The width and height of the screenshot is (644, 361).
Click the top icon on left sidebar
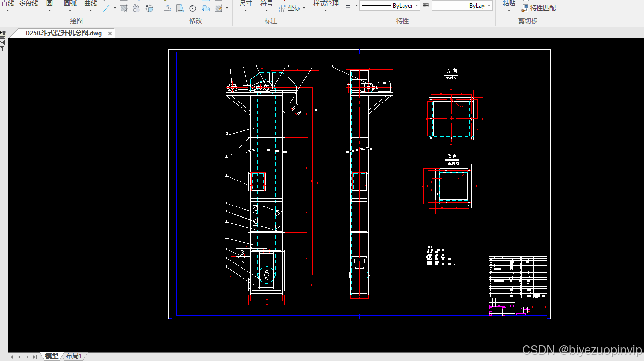2,34
